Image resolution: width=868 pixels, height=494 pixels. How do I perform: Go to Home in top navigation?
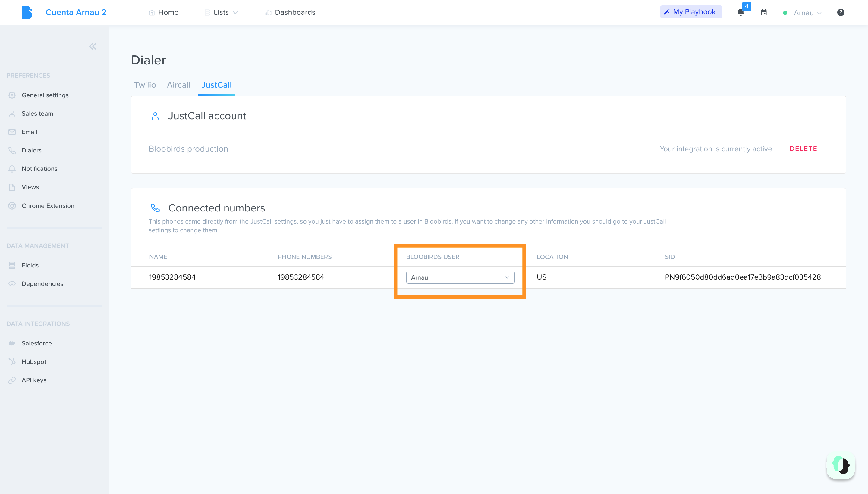point(164,13)
